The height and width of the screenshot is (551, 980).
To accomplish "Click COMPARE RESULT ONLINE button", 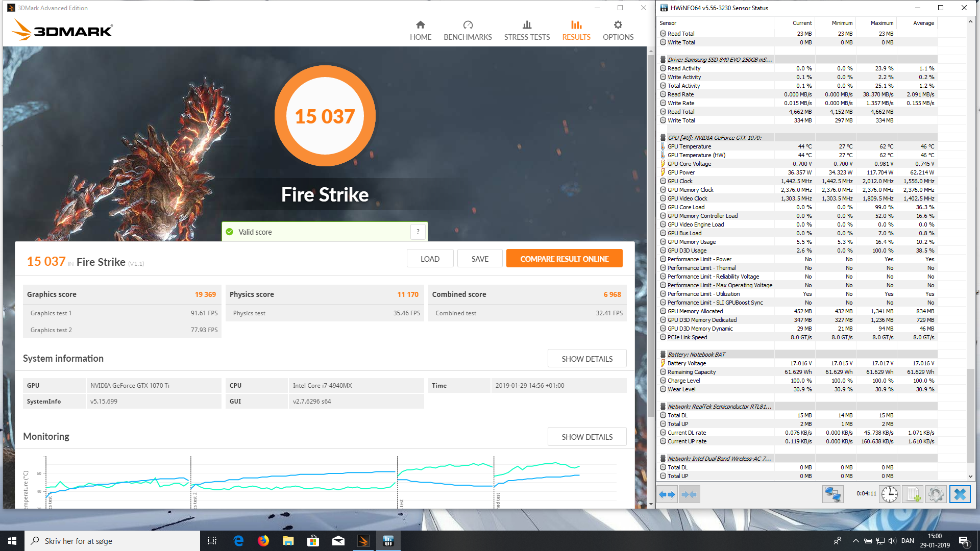I will pyautogui.click(x=564, y=259).
